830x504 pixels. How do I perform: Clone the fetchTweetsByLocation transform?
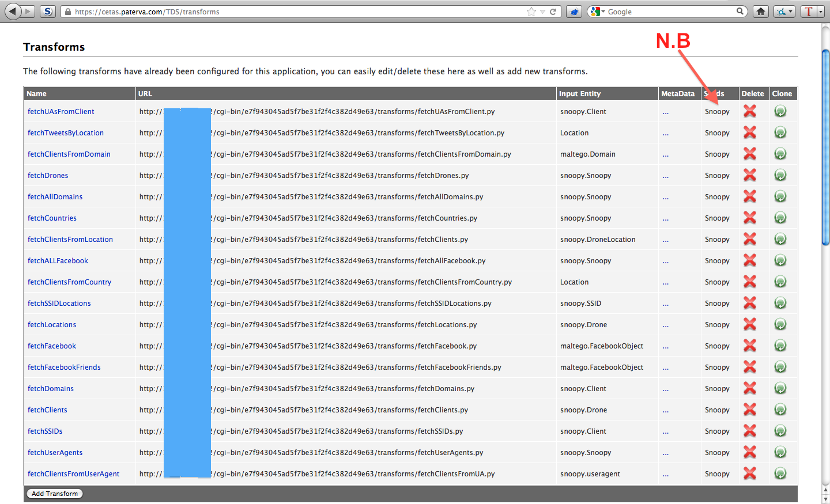tap(780, 132)
